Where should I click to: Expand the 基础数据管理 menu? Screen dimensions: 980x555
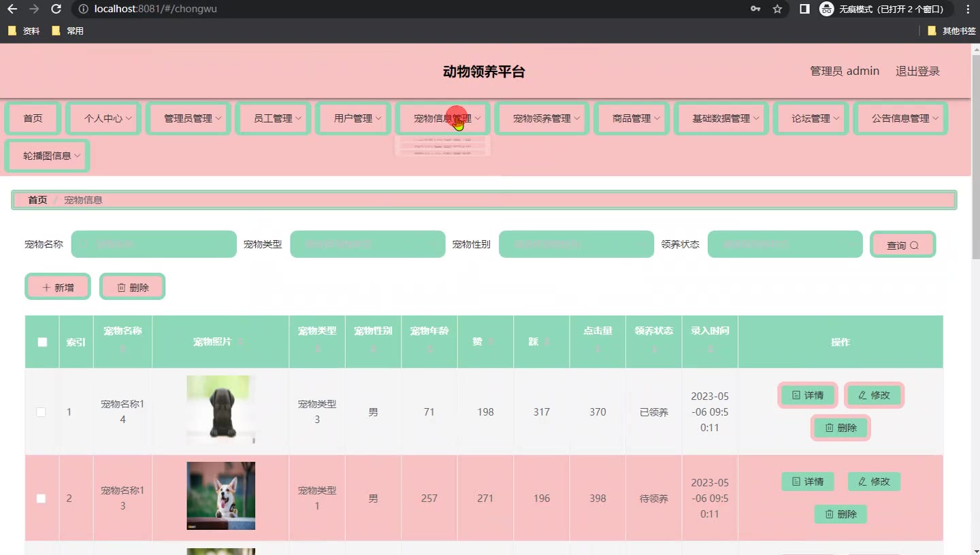[x=721, y=118]
